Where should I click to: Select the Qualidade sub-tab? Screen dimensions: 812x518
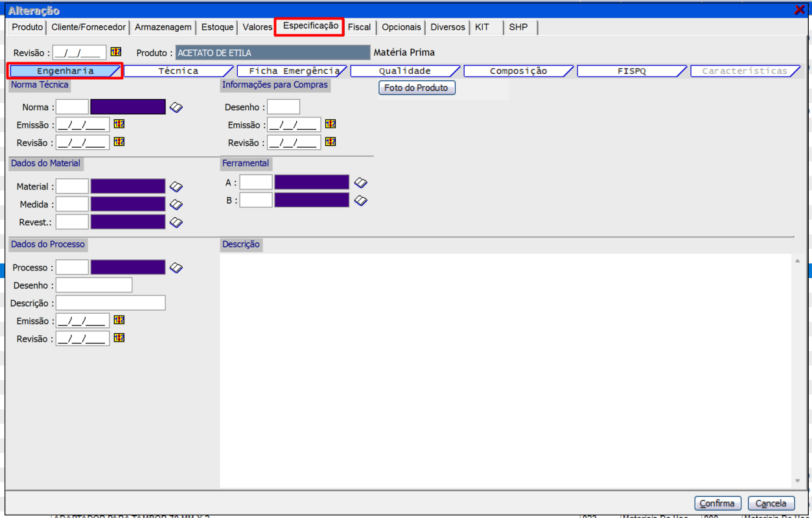(404, 71)
